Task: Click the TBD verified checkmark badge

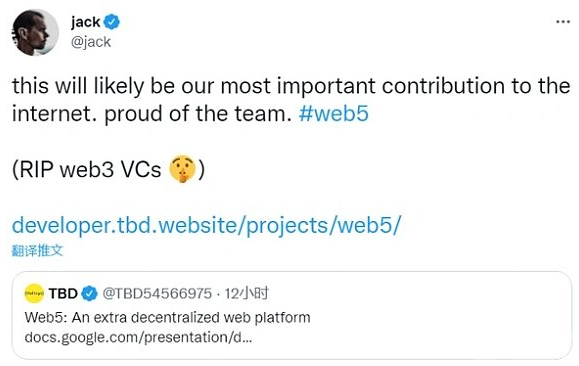Action: pos(89,294)
